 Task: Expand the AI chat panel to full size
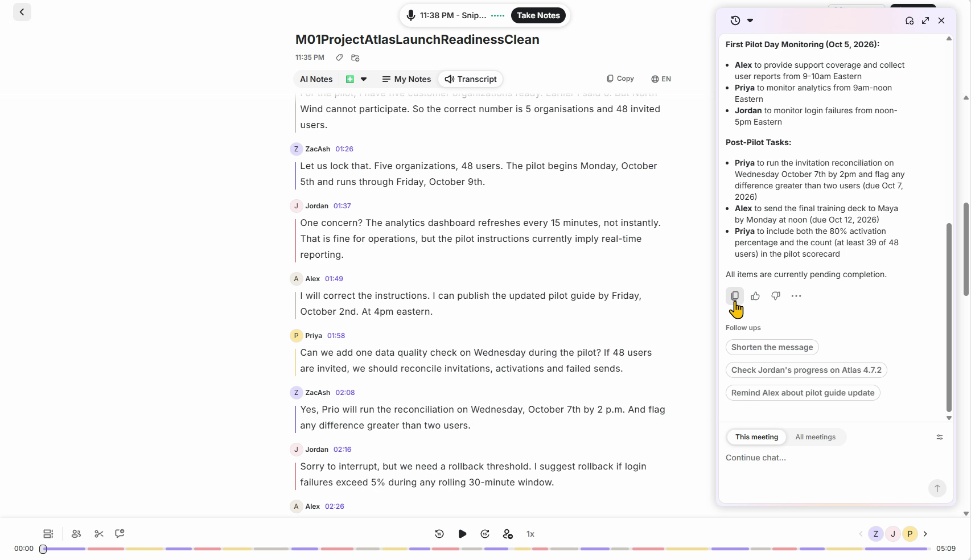925,20
